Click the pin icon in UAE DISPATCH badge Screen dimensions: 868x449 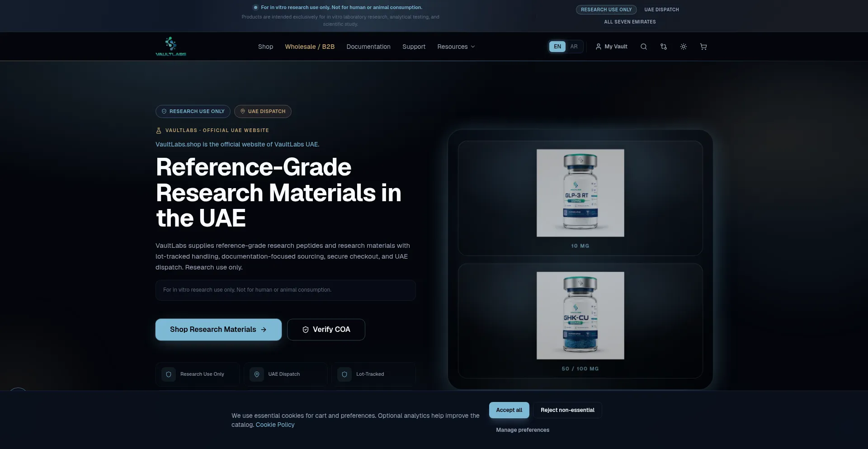click(243, 111)
